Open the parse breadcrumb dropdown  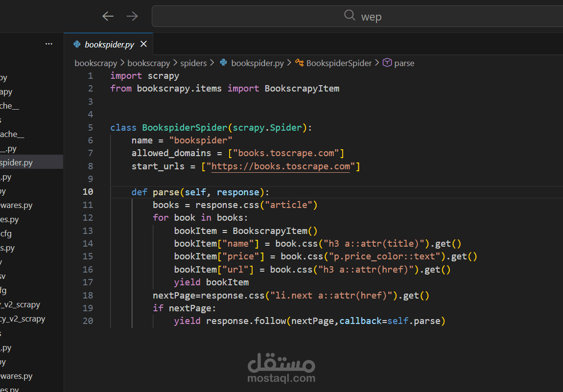[404, 63]
